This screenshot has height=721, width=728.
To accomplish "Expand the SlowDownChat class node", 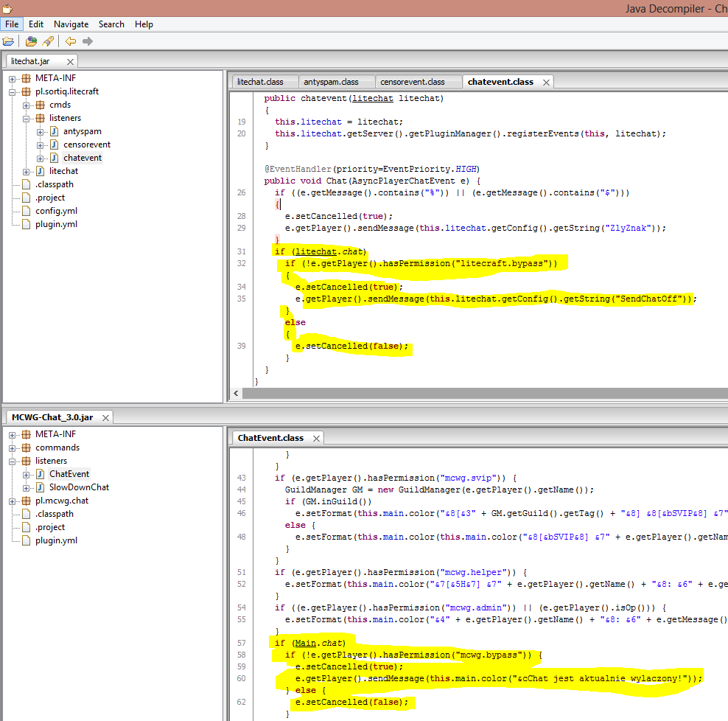I will point(27,488).
